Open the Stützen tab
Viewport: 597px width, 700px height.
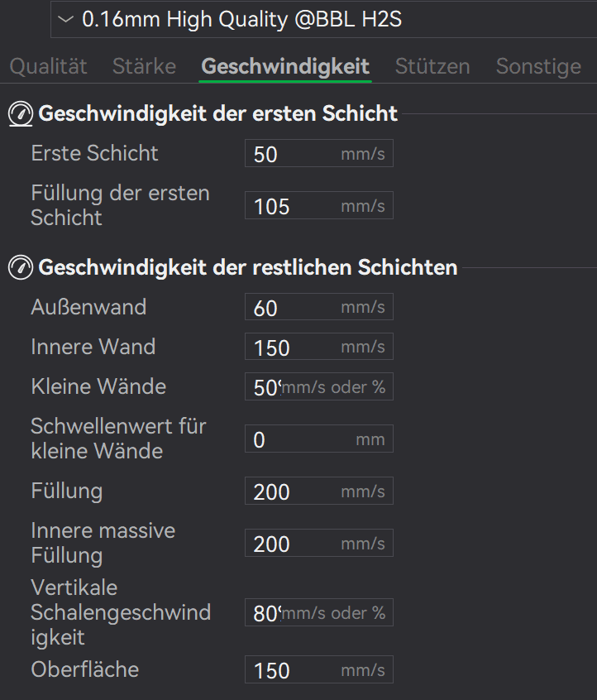tap(432, 67)
